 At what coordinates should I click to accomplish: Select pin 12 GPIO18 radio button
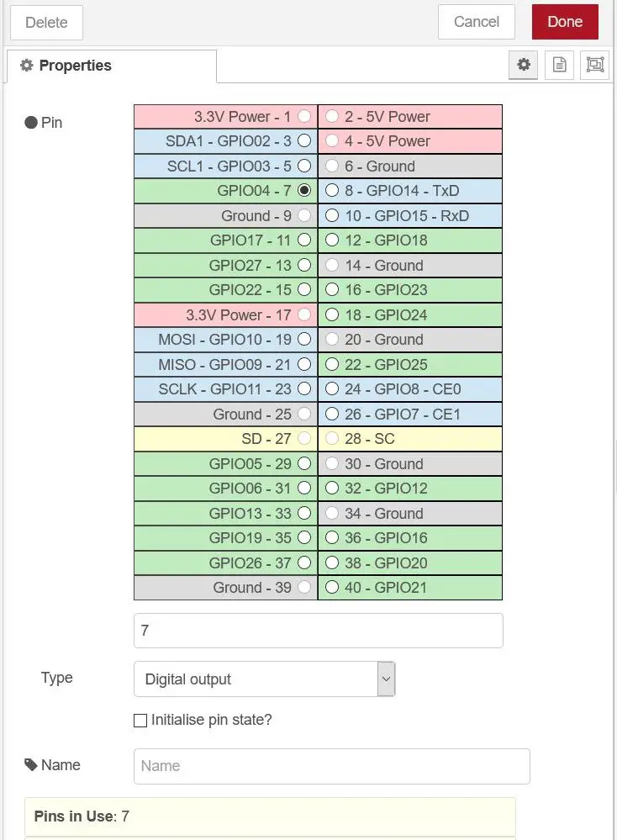point(332,240)
